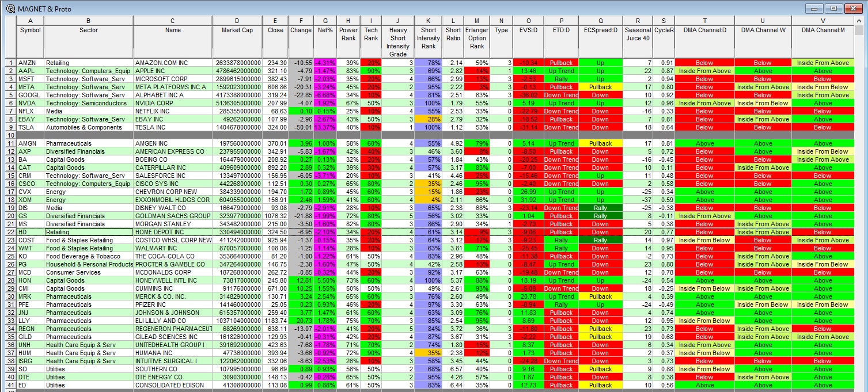The image size is (868, 392).
Task: Click HONEYWELL Net% cell 5.50%
Action: click(x=325, y=280)
